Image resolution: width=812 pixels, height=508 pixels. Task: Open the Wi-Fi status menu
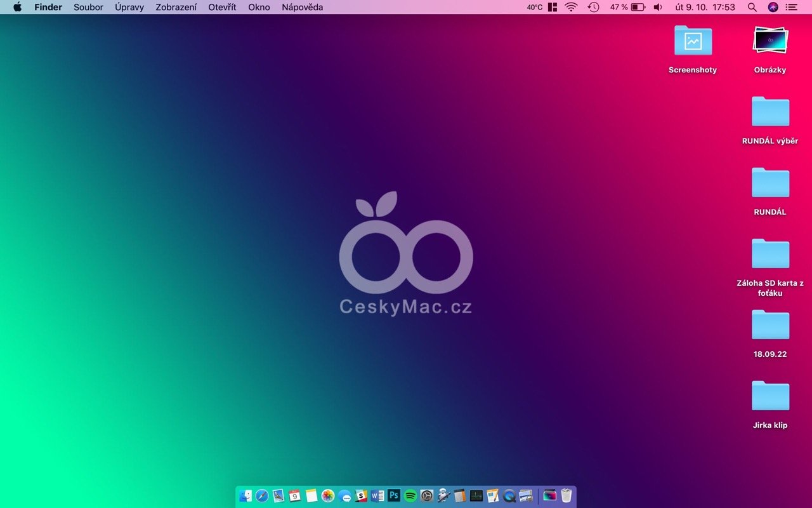point(571,7)
